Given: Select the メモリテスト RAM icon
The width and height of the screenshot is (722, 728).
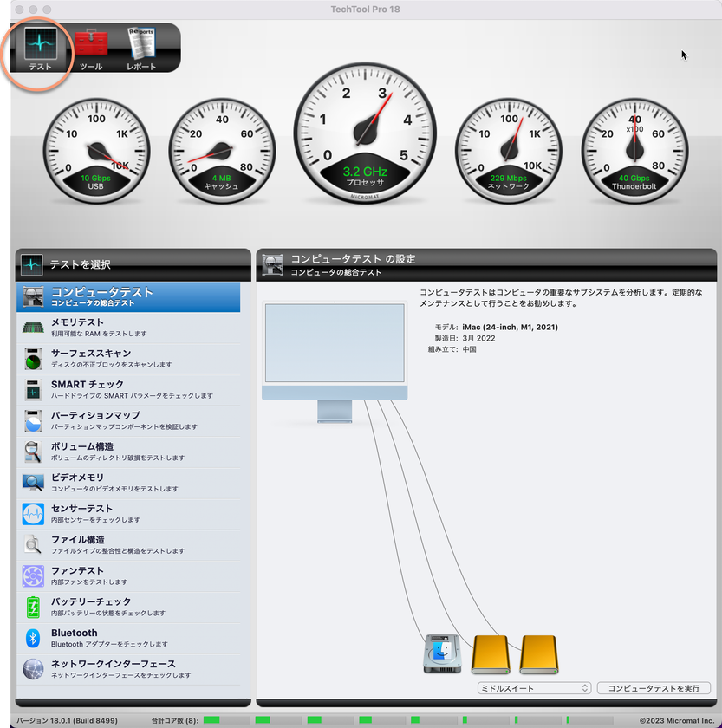Looking at the screenshot, I should (33, 328).
